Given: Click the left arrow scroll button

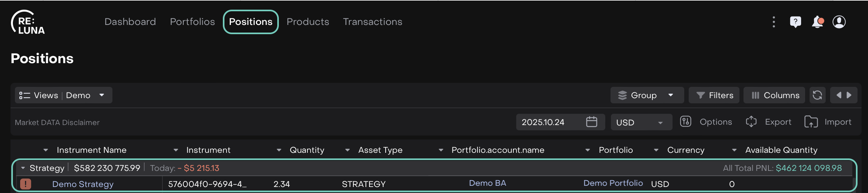Looking at the screenshot, I should click(839, 95).
